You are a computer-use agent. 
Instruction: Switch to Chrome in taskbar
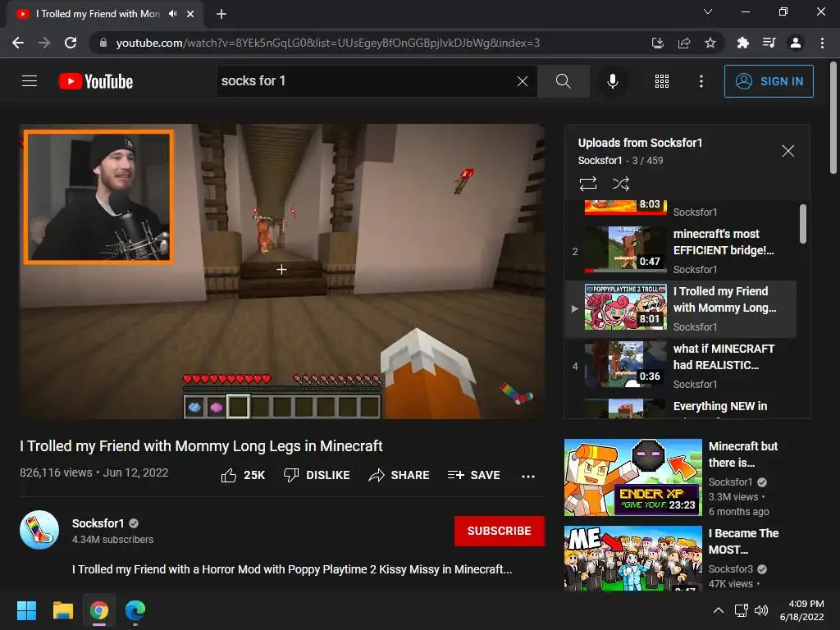[99, 610]
